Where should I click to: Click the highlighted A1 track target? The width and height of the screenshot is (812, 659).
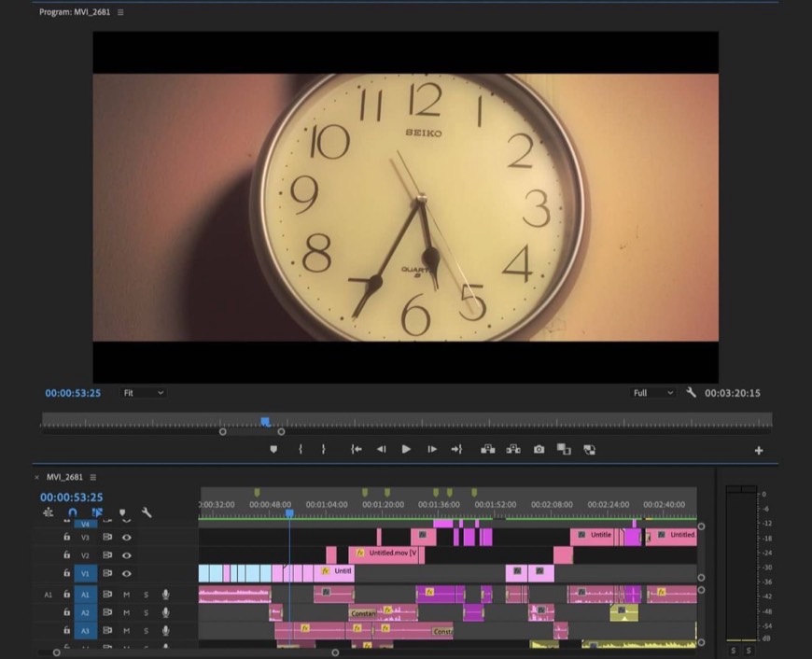[x=86, y=595]
